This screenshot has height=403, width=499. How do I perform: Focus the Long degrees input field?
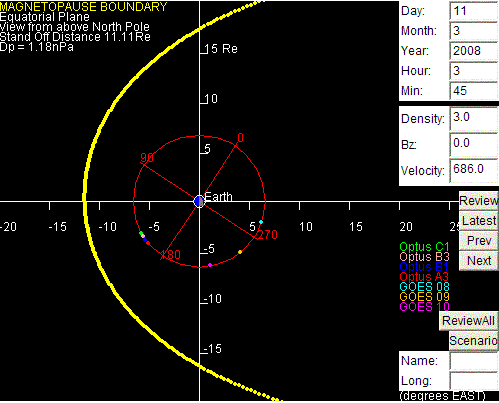[x=474, y=381]
